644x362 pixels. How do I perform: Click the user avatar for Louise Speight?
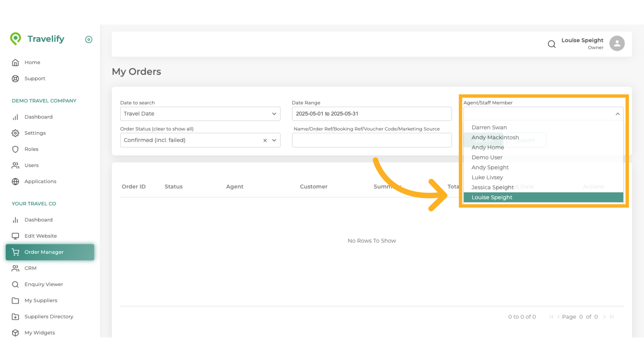pos(617,43)
